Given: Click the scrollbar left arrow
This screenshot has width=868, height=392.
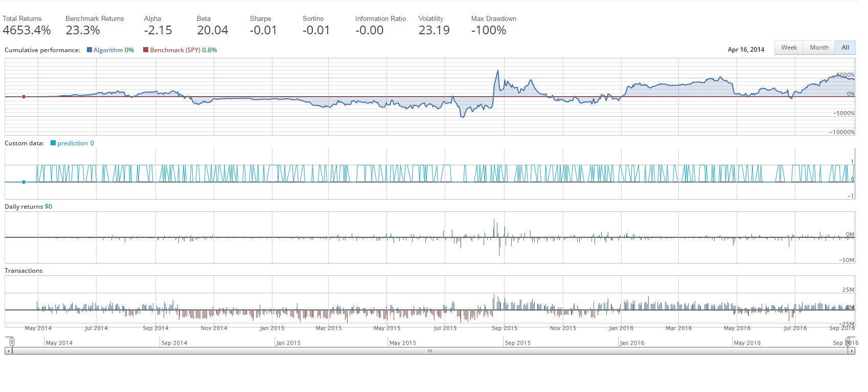Looking at the screenshot, I should (8, 351).
